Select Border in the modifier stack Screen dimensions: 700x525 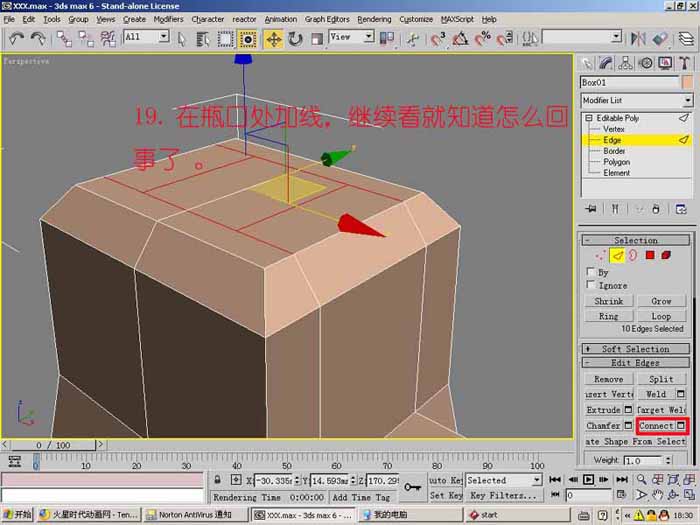614,151
